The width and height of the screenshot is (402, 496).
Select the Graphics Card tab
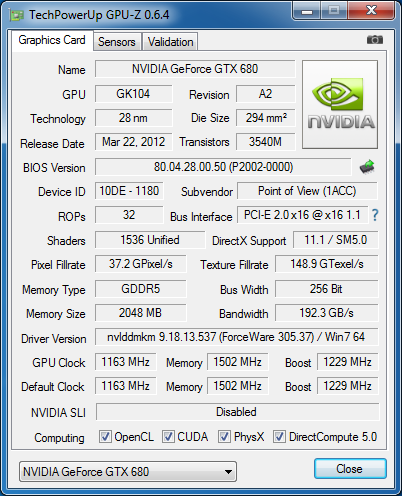pos(52,40)
